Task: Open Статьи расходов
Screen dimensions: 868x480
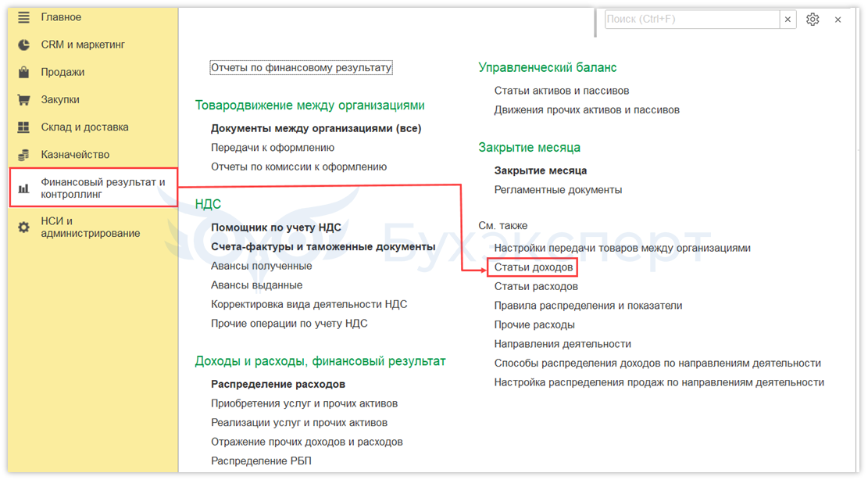Action: coord(536,286)
